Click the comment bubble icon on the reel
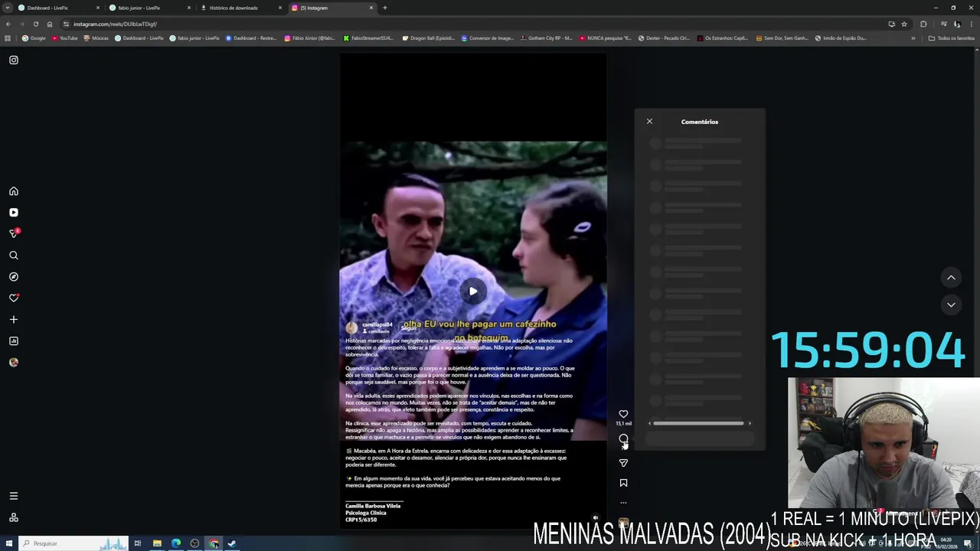The height and width of the screenshot is (551, 980). pyautogui.click(x=623, y=439)
